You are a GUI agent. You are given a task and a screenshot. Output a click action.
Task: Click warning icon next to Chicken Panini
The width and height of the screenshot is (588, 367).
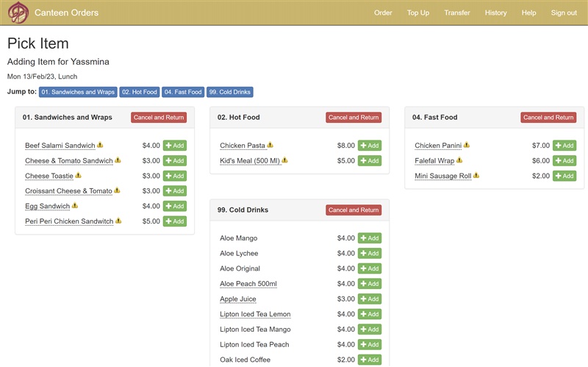coord(466,146)
